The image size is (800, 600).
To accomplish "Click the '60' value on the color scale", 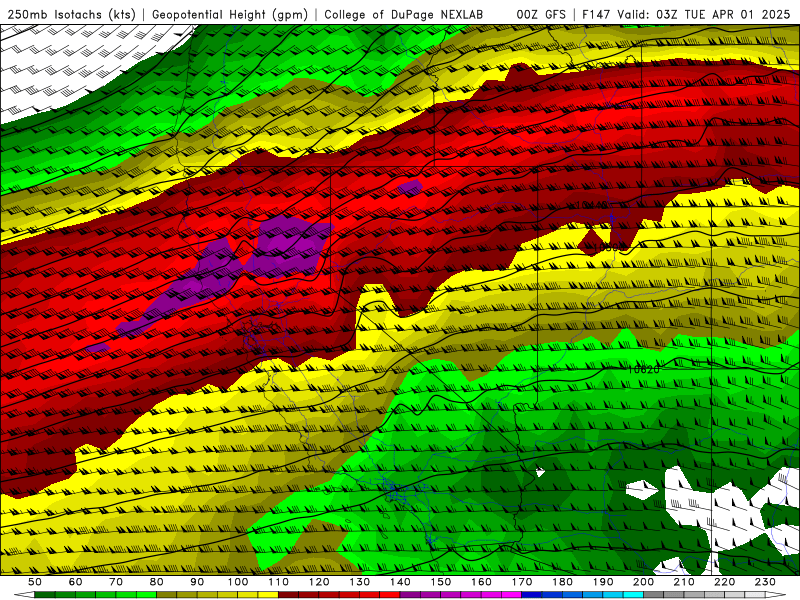I will click(75, 582).
